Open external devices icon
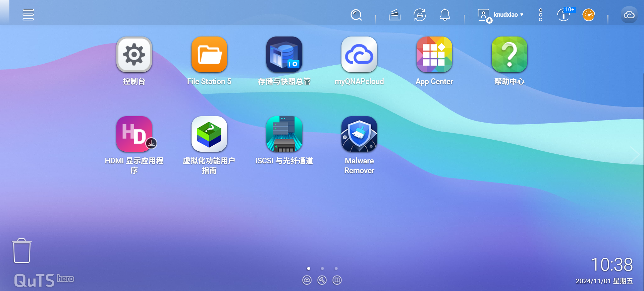The image size is (644, 291). coord(420,15)
